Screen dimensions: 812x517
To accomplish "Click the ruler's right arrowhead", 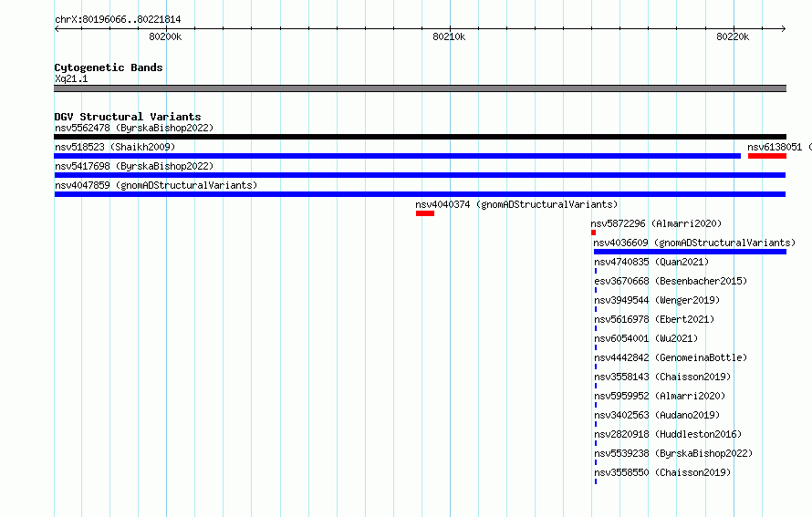I will 784,29.
